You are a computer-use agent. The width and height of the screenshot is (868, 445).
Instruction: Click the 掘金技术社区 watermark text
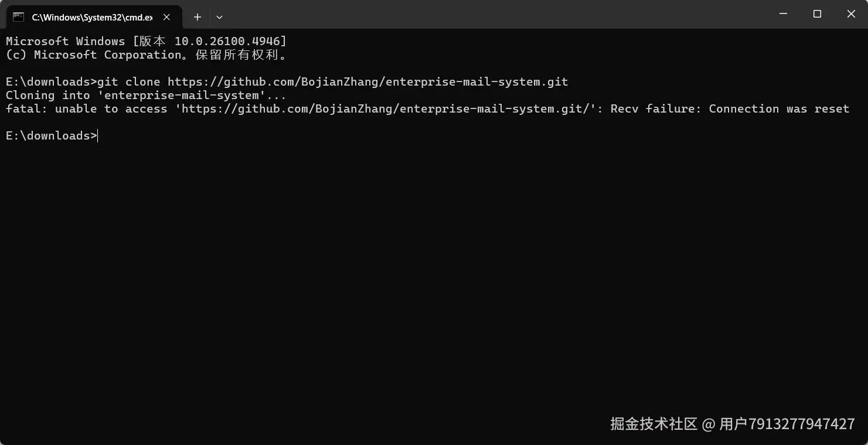pos(653,423)
